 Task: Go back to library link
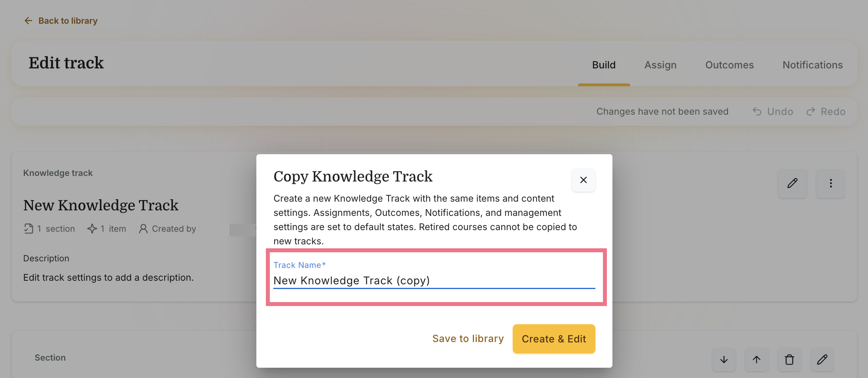tap(68, 21)
